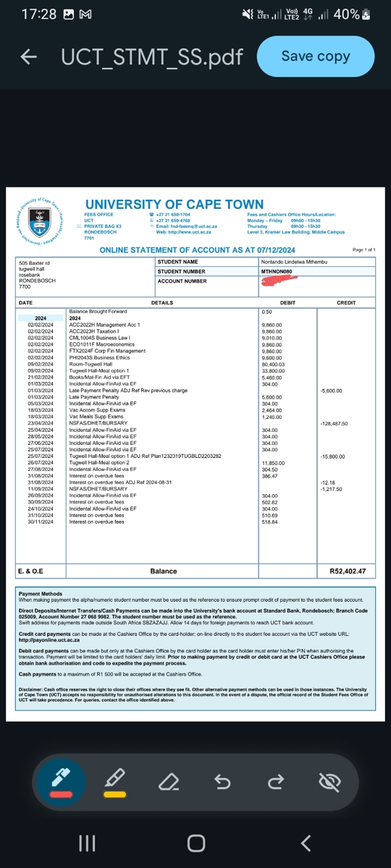The height and width of the screenshot is (868, 391).
Task: Tap the Room-Tugwell Hall entry
Action: [91, 364]
